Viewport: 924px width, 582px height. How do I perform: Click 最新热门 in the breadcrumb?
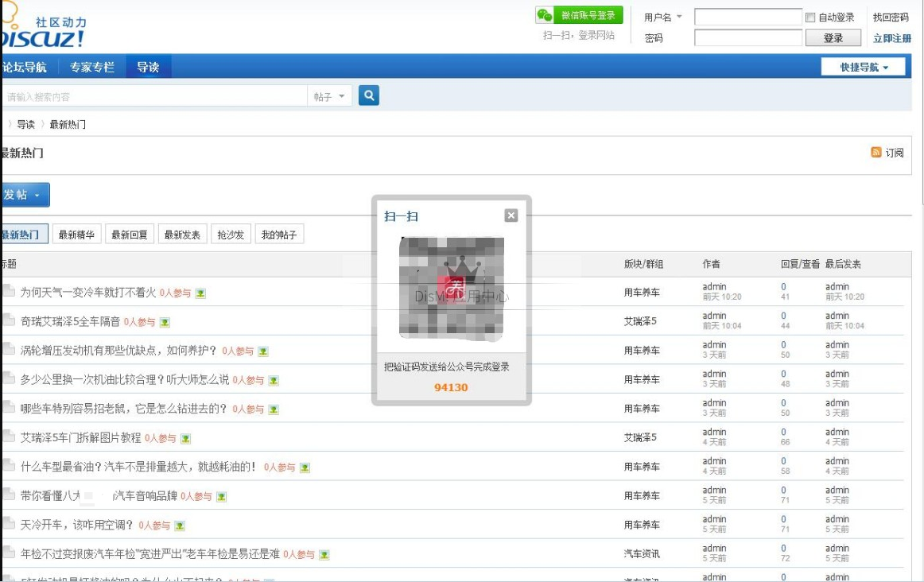click(x=68, y=124)
